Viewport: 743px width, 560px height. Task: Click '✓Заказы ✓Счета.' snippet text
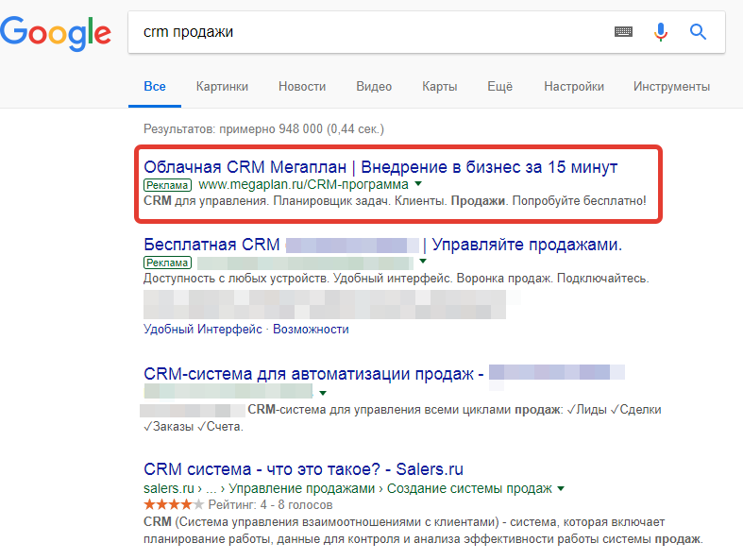click(x=194, y=427)
